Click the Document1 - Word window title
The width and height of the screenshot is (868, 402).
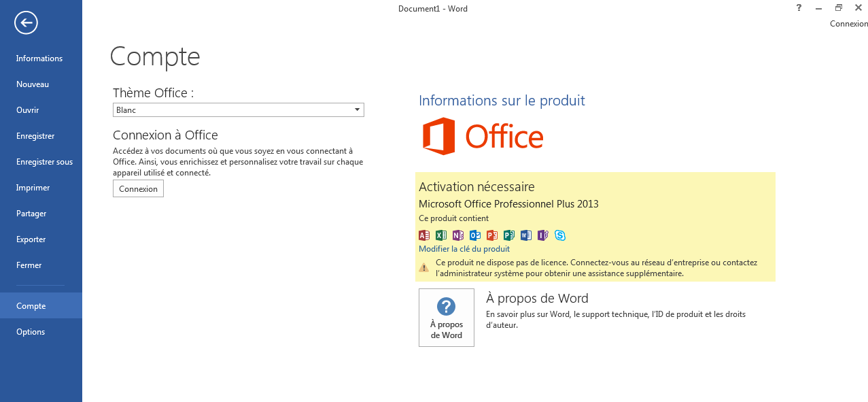pos(433,9)
